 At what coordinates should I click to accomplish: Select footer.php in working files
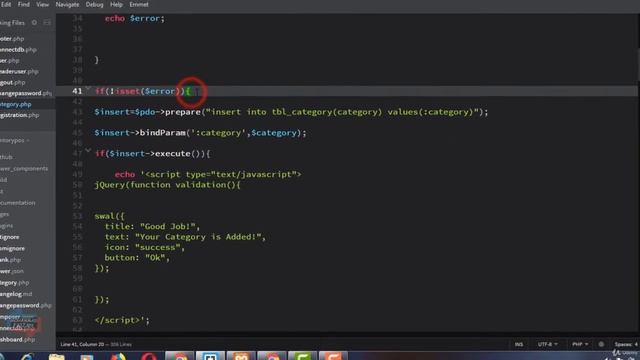point(12,39)
